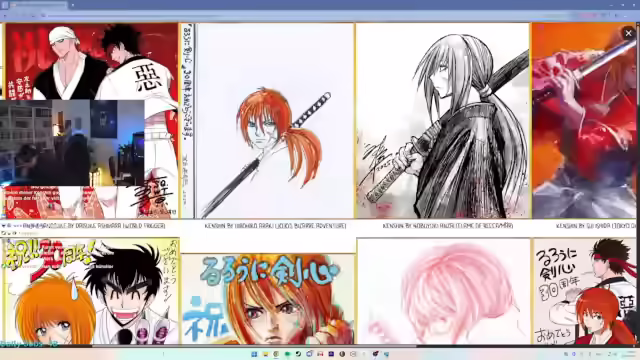Open the black-and-white Kenshin by Nobuyuki Anzai

coord(443,121)
